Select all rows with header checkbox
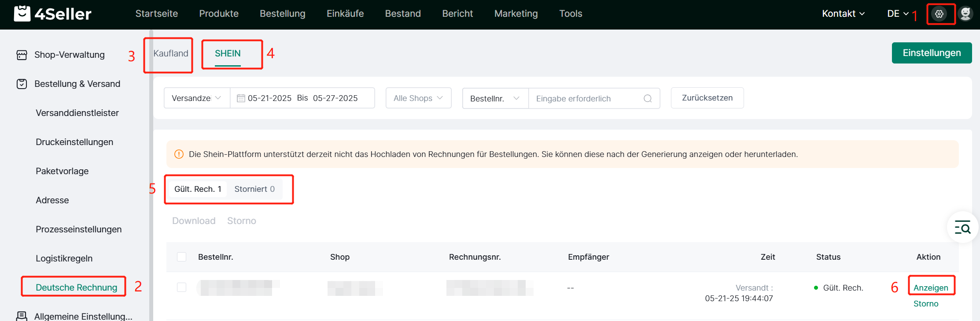This screenshot has width=980, height=321. 181,257
